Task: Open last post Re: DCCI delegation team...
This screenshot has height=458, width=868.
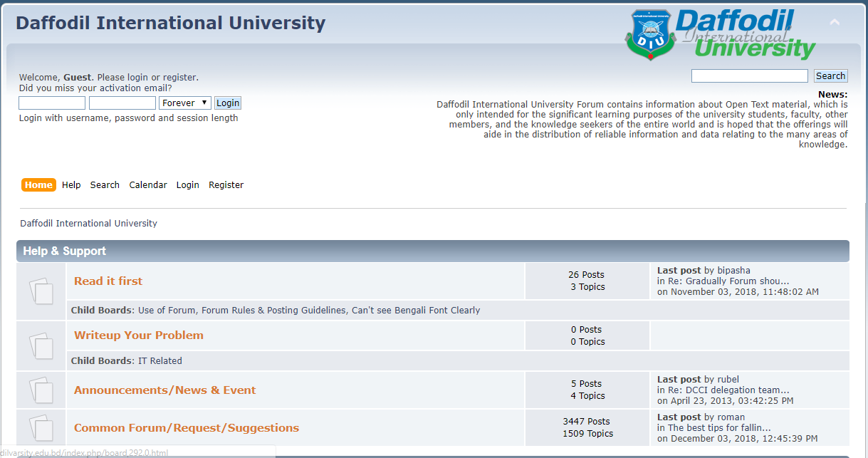Action: click(x=728, y=390)
